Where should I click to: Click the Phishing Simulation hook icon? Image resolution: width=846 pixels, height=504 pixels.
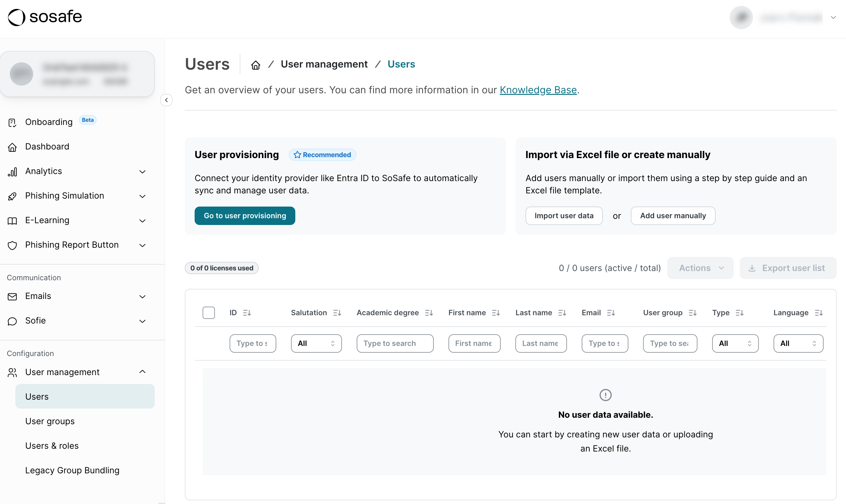coord(13,196)
